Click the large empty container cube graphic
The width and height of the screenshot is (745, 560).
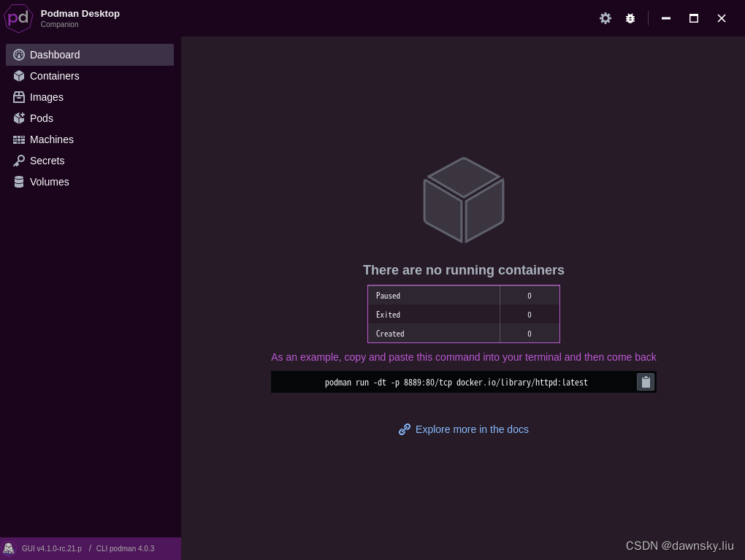click(464, 200)
